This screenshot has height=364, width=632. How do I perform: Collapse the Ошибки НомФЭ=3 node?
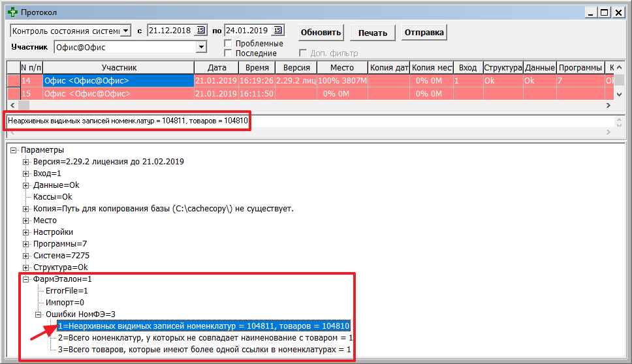point(38,314)
